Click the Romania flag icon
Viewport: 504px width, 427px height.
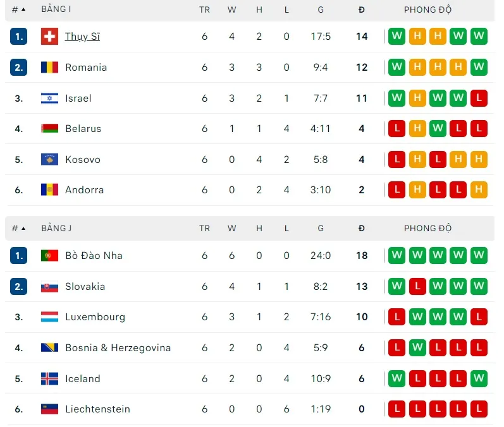(x=49, y=68)
